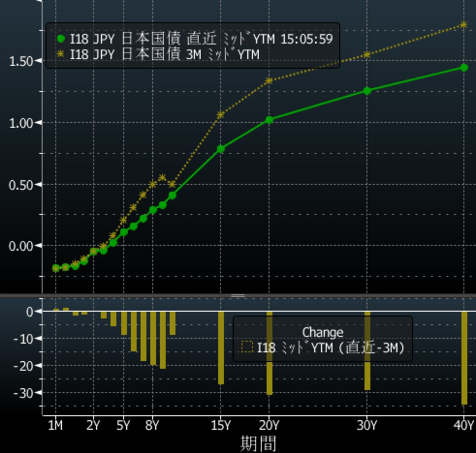Click the panel splitter handle between charts
476x453 pixels.
238,296
